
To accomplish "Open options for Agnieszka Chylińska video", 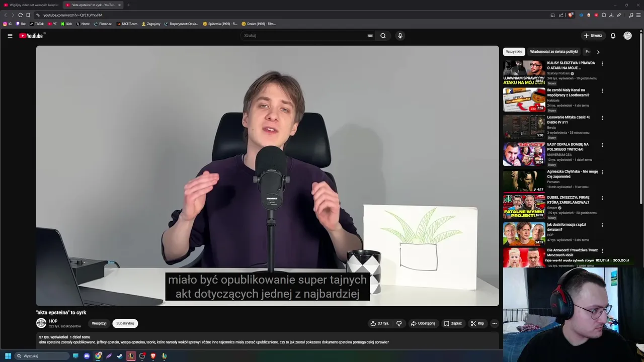I will (x=602, y=172).
